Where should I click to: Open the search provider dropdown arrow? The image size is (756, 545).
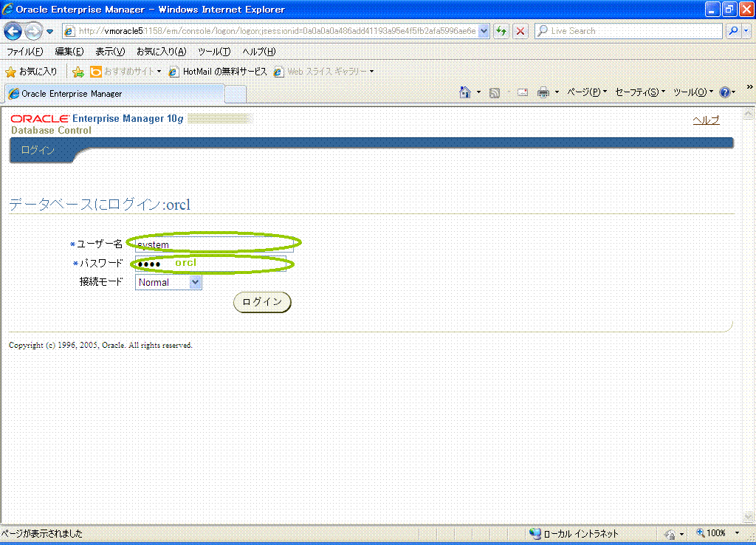(x=746, y=31)
